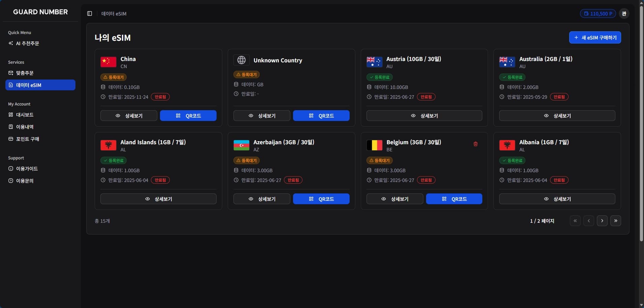Open 이용가이드 under Support

(x=27, y=168)
